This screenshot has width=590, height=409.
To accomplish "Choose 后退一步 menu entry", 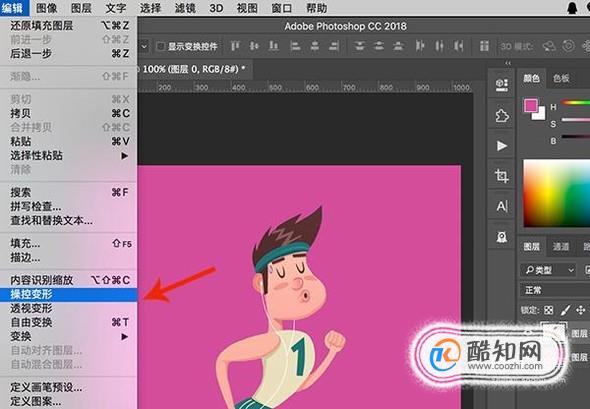I will (68, 53).
